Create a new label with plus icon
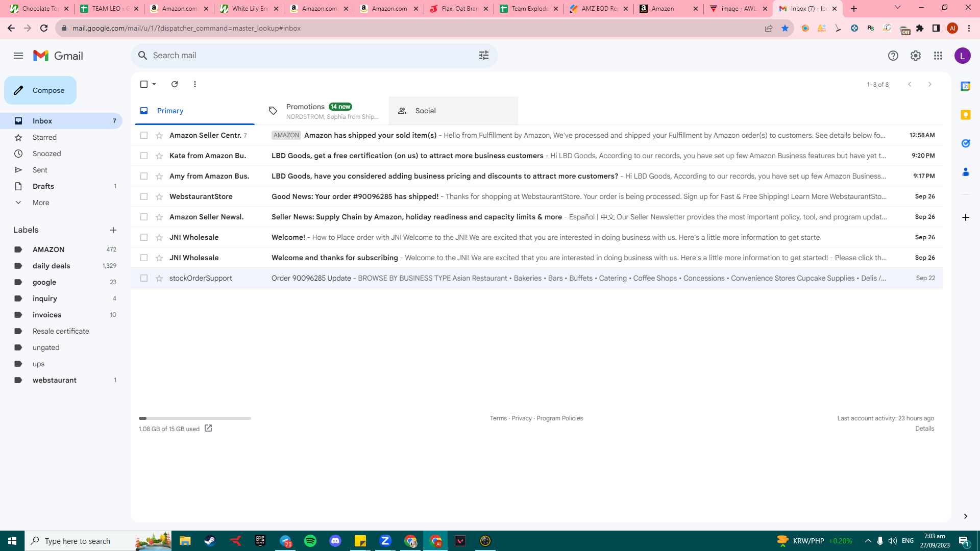980x551 pixels. coord(113,230)
